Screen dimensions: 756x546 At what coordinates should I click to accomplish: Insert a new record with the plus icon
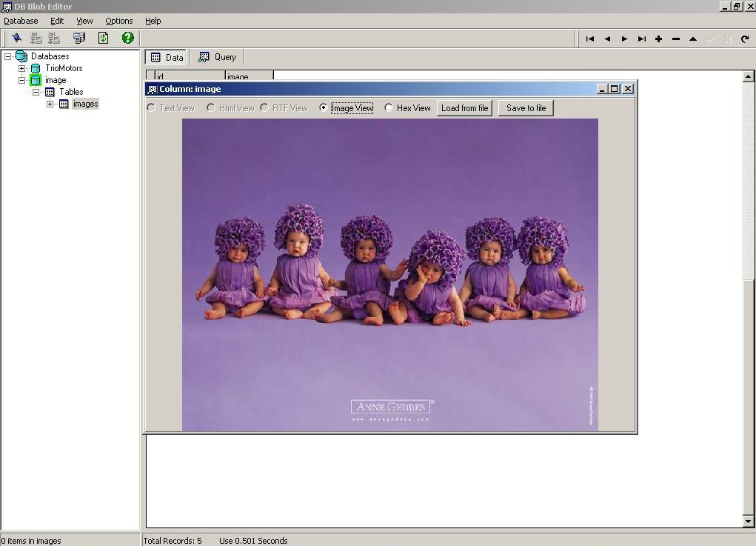[658, 39]
